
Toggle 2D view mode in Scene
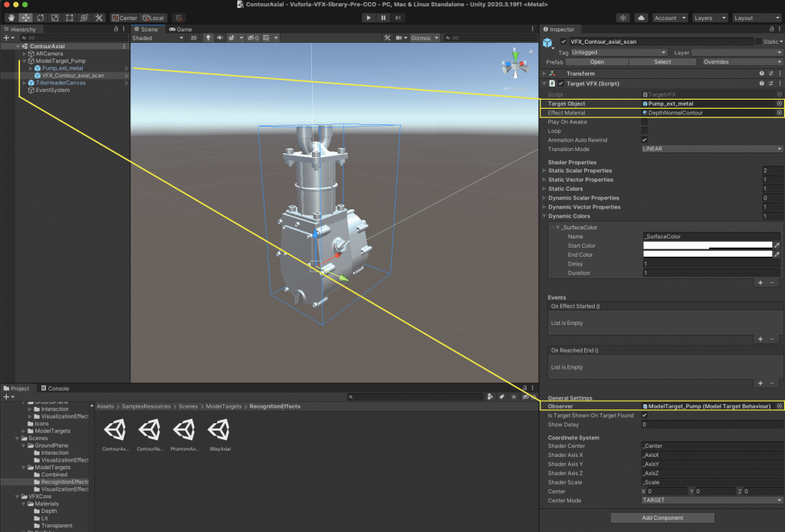point(193,38)
